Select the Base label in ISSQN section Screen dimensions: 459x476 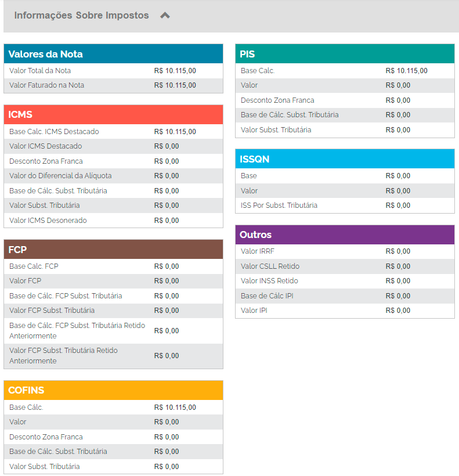[249, 176]
